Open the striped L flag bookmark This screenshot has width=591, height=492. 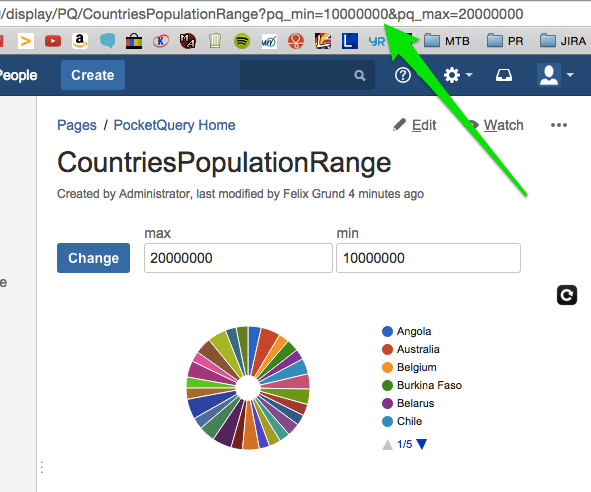point(323,41)
